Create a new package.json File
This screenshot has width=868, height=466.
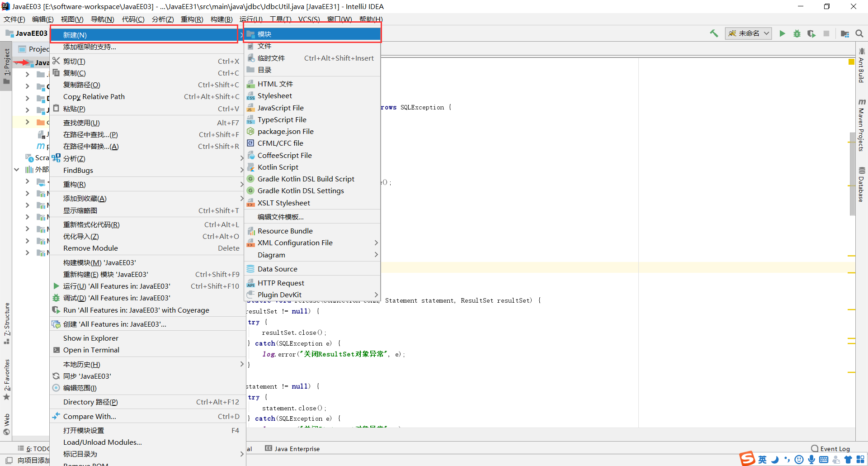tap(312, 131)
